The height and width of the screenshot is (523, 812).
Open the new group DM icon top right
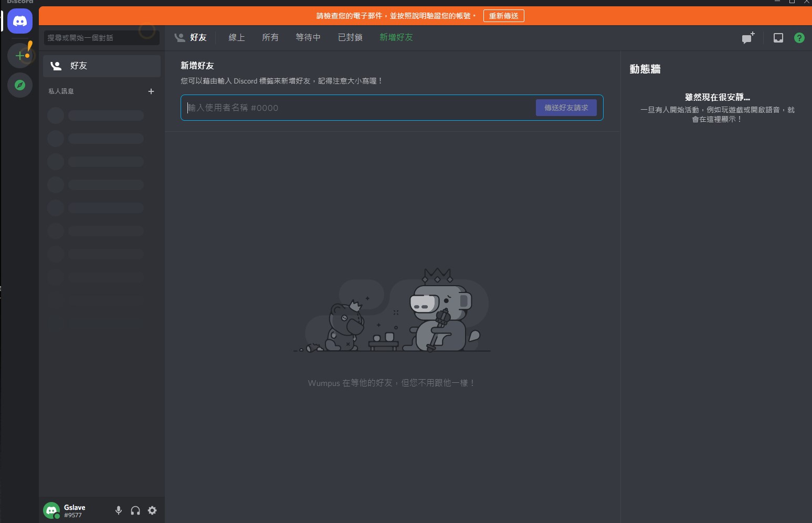coord(747,37)
